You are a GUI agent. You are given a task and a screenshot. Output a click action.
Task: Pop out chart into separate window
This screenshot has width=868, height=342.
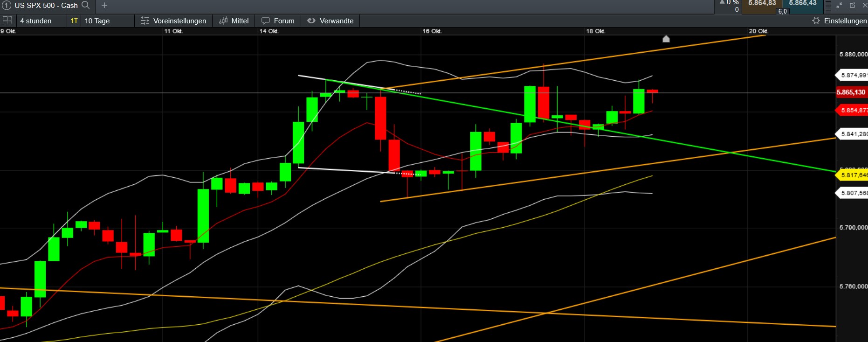(x=852, y=5)
